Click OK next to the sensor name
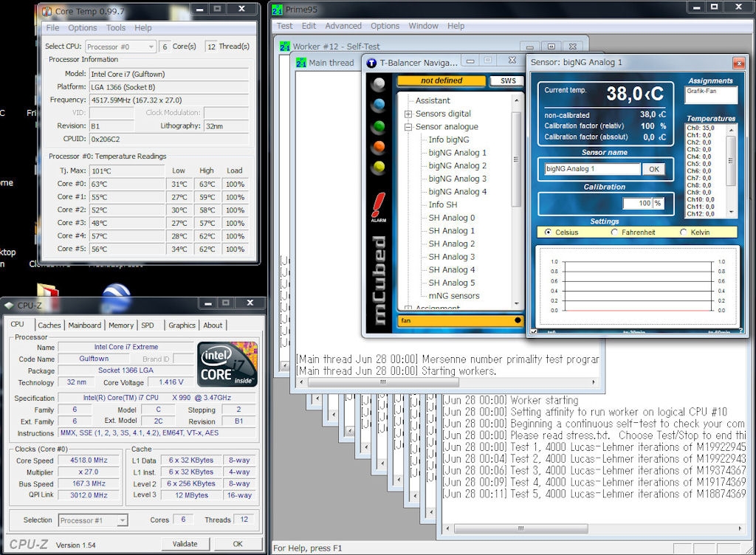The width and height of the screenshot is (756, 555). [653, 169]
